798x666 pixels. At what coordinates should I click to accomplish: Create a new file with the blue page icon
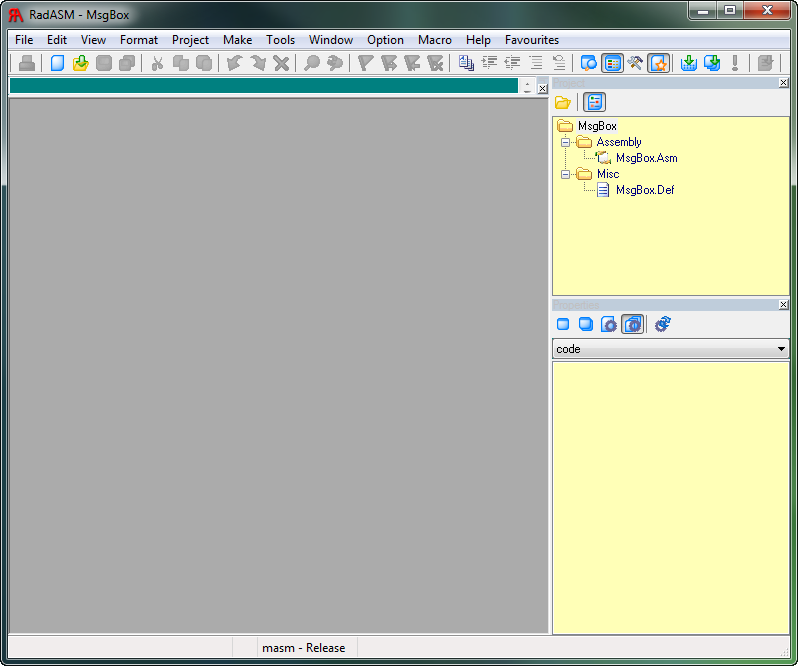tap(58, 64)
